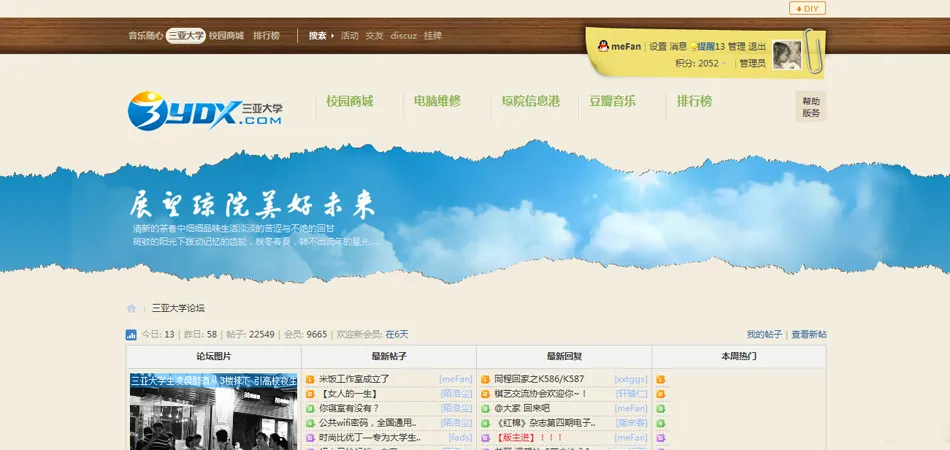
Task: Click first rank icon in 本周热门 column
Action: [661, 379]
